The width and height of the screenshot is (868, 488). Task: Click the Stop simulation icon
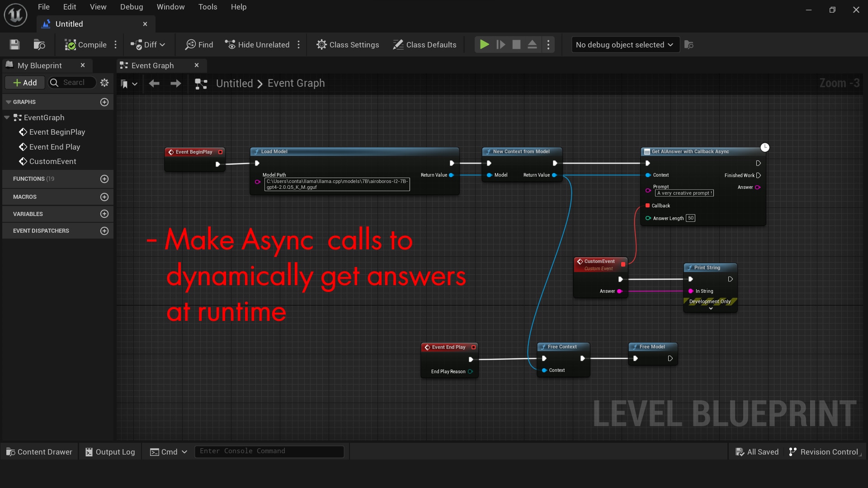click(x=516, y=45)
